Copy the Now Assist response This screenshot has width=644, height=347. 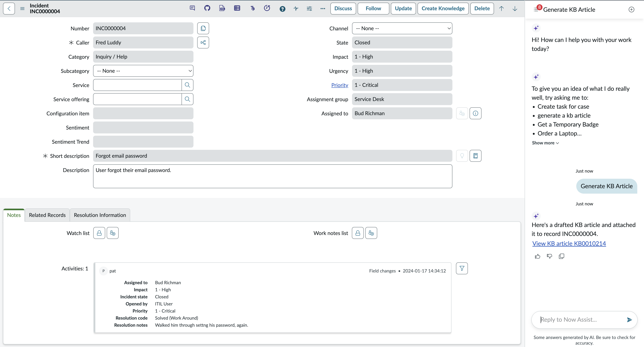pos(562,256)
